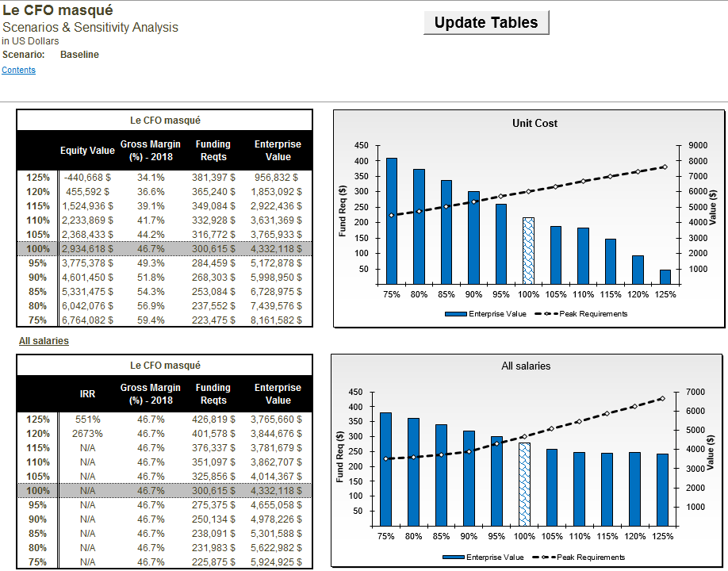
Task: Click the 125% bar in All salaries chart
Action: (x=662, y=489)
